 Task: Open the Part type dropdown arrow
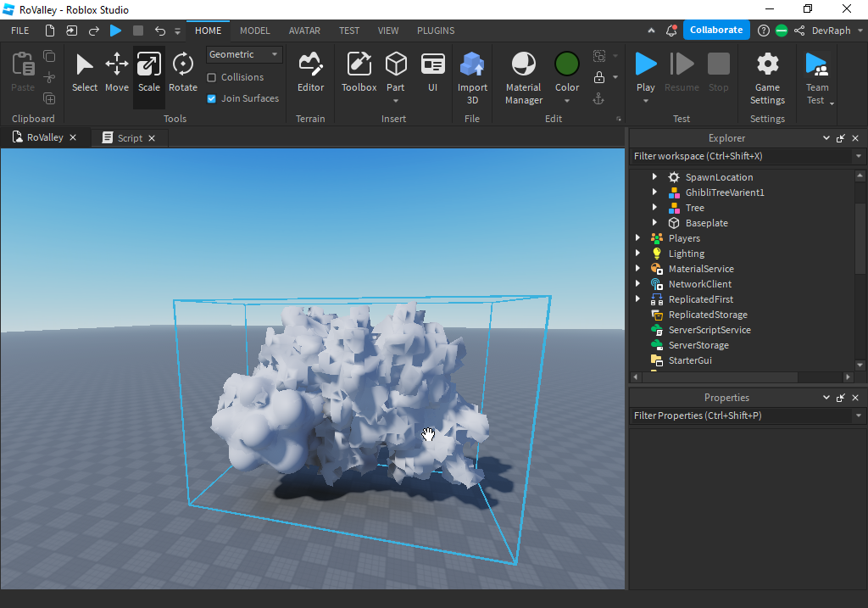coord(396,101)
